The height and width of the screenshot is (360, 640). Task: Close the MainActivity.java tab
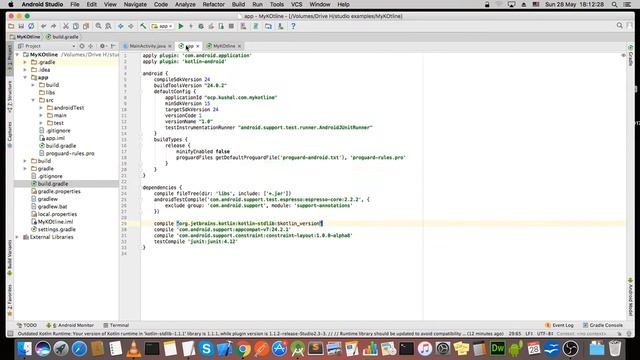tap(170, 46)
